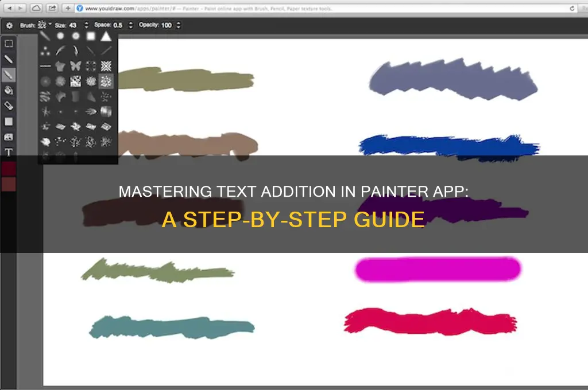
Task: Pick the triangle brush preset
Action: (x=106, y=36)
